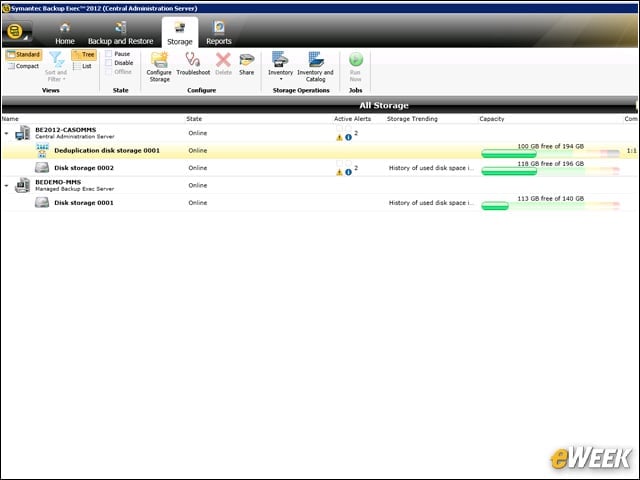
Task: Switch to Standard view
Action: [x=24, y=54]
